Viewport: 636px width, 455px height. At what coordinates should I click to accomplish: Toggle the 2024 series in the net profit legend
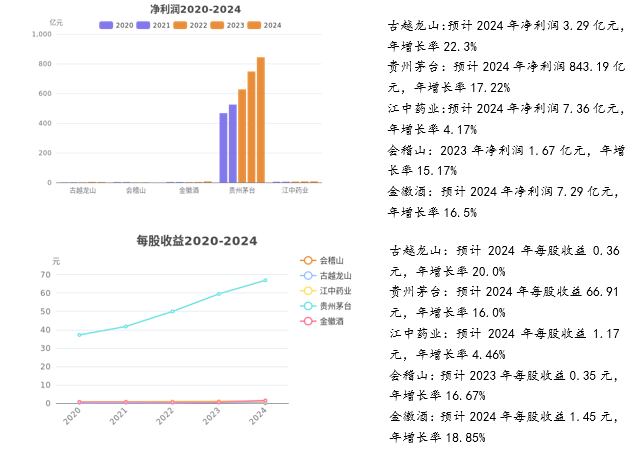tap(264, 25)
